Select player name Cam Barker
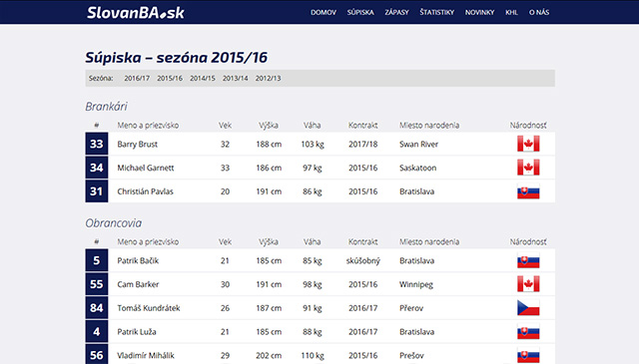This screenshot has width=639, height=364. click(x=138, y=284)
